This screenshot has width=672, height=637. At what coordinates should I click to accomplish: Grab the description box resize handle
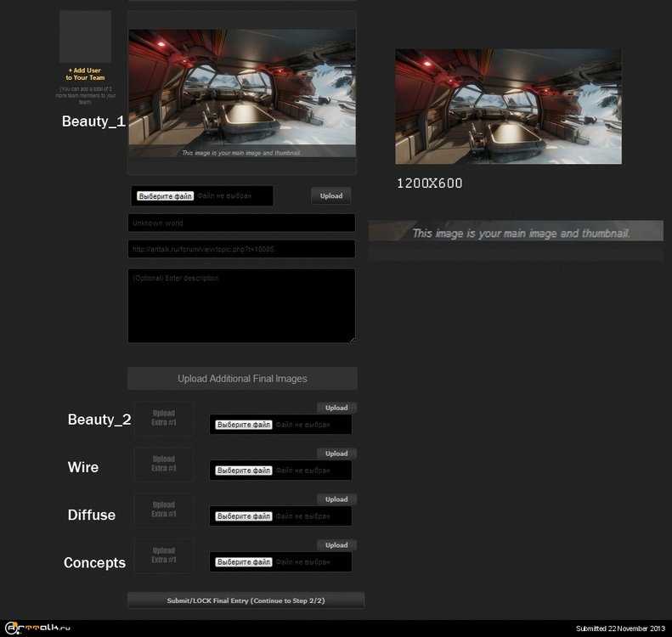(x=352, y=340)
